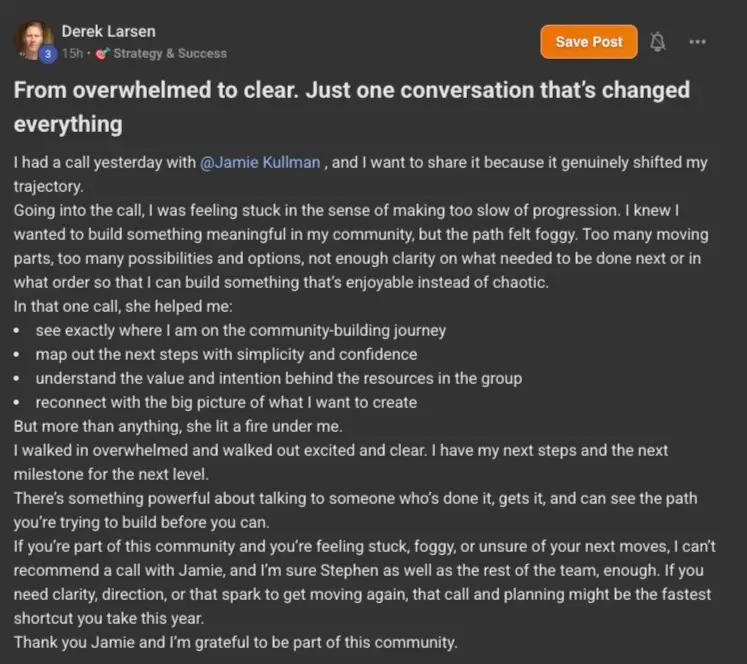Click the closing line 'Thank you Jamie'
Screen dimensions: 747x664
tap(235, 642)
